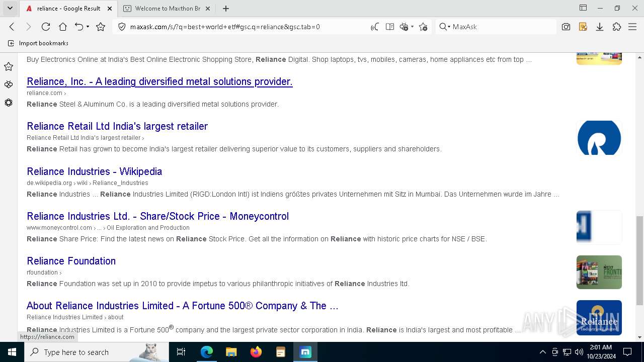
Task: Open Reliance Retail Ltd India's largest retailer
Action: (117, 126)
